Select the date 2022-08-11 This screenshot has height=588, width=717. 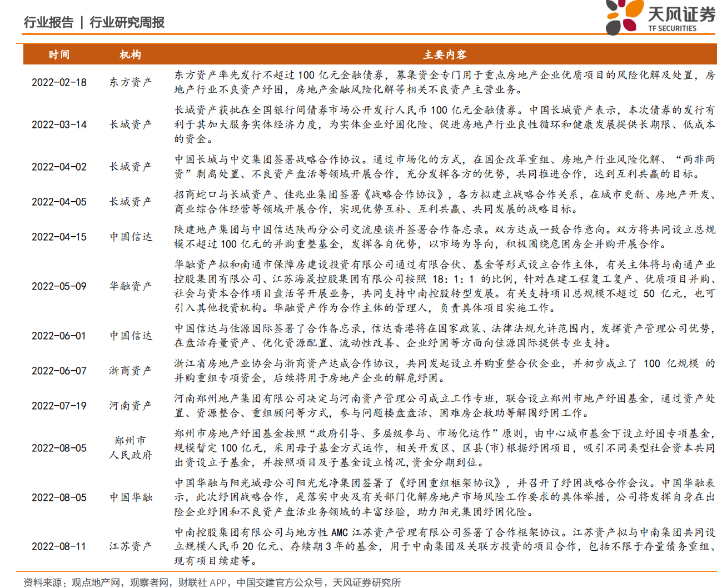pyautogui.click(x=59, y=546)
